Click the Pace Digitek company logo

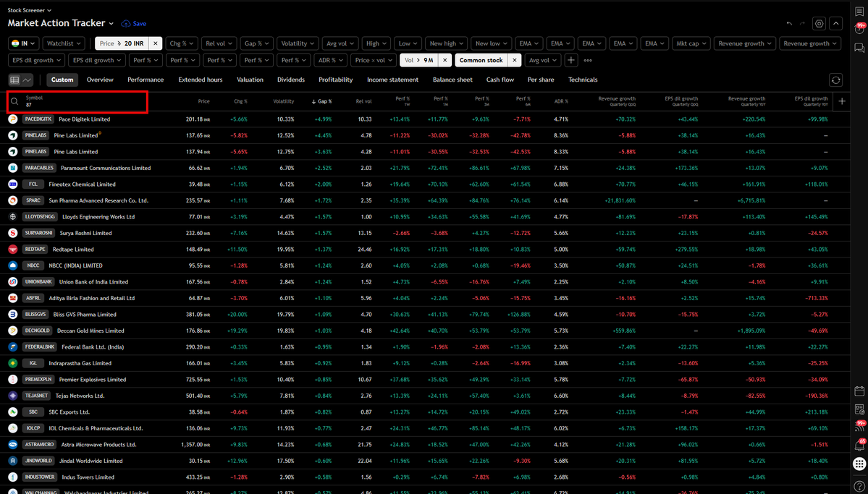pyautogui.click(x=13, y=119)
